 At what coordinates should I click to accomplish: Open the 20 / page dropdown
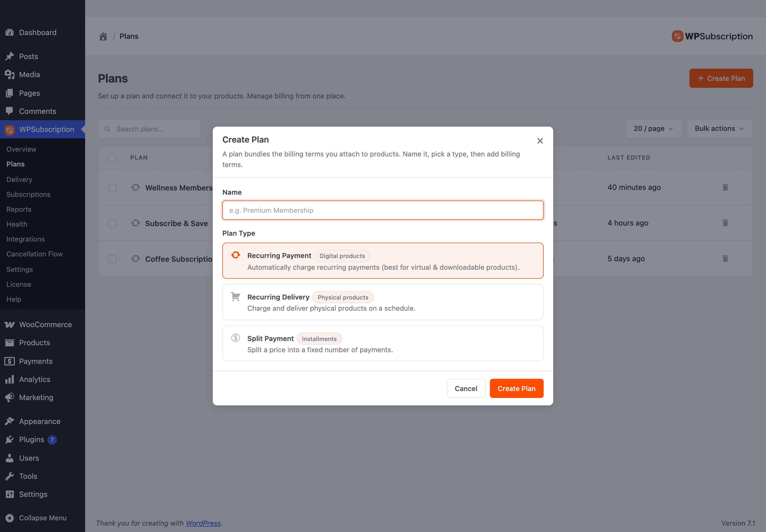click(653, 129)
